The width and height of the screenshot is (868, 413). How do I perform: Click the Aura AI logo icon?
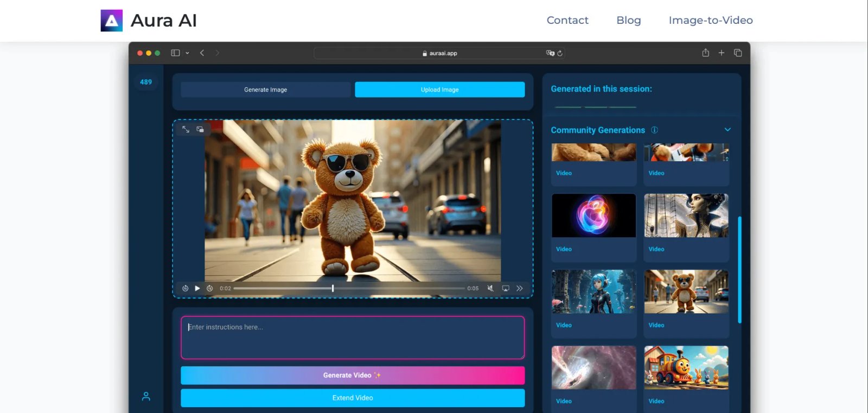[111, 21]
